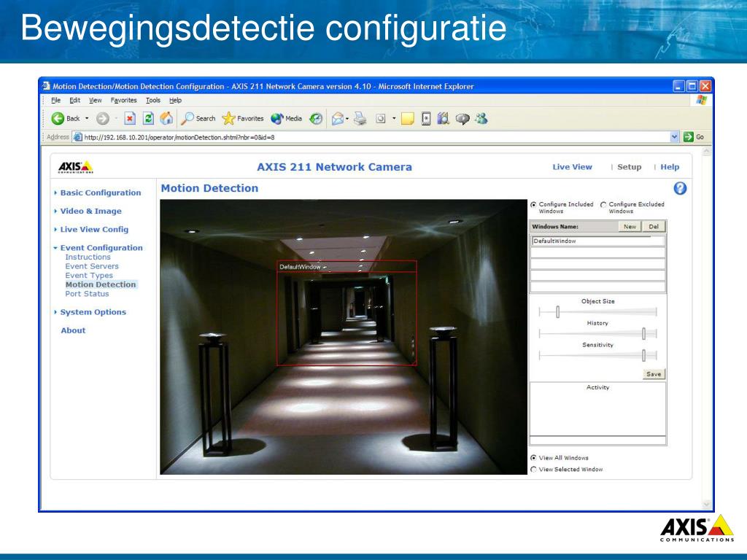Expand the Video & Image section
Image resolution: width=747 pixels, height=560 pixels.
point(90,211)
